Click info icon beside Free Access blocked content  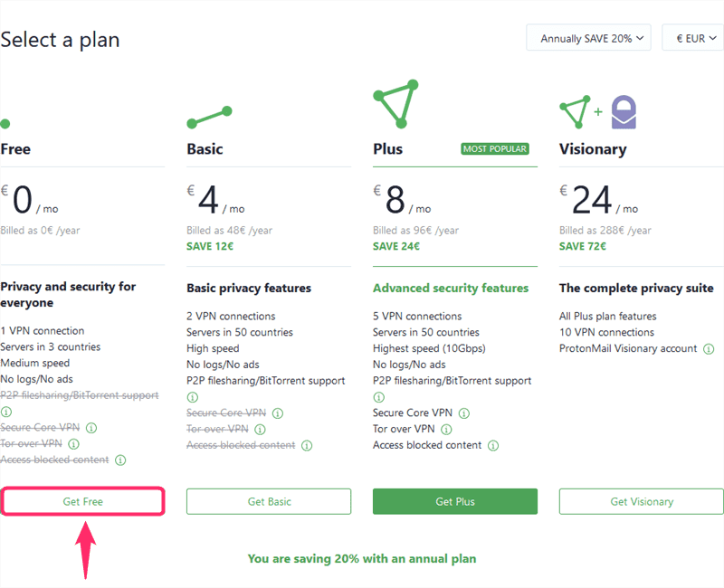click(120, 460)
